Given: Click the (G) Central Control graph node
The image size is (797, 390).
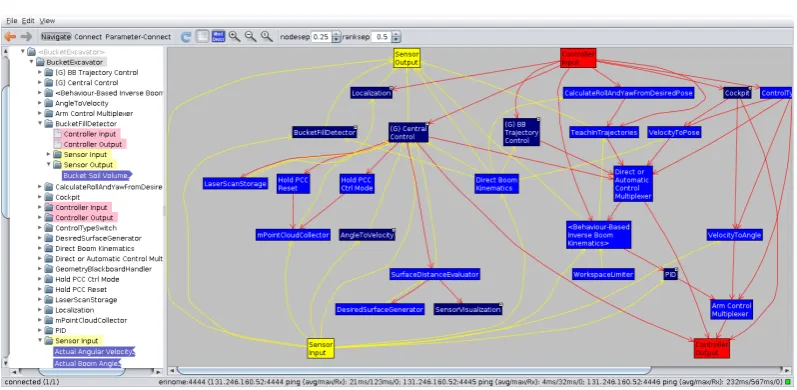Looking at the screenshot, I should click(409, 132).
